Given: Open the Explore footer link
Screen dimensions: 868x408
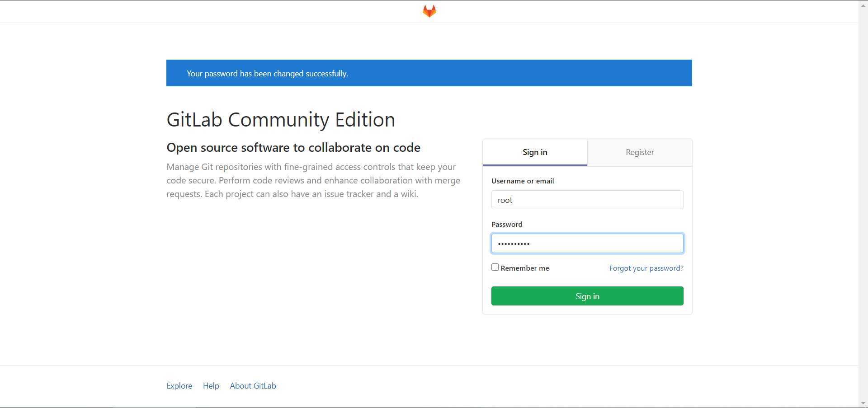Looking at the screenshot, I should tap(179, 386).
